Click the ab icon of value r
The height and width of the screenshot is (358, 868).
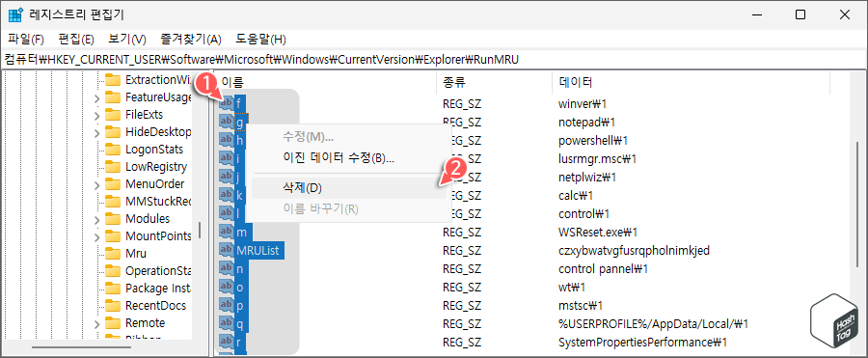coord(226,342)
